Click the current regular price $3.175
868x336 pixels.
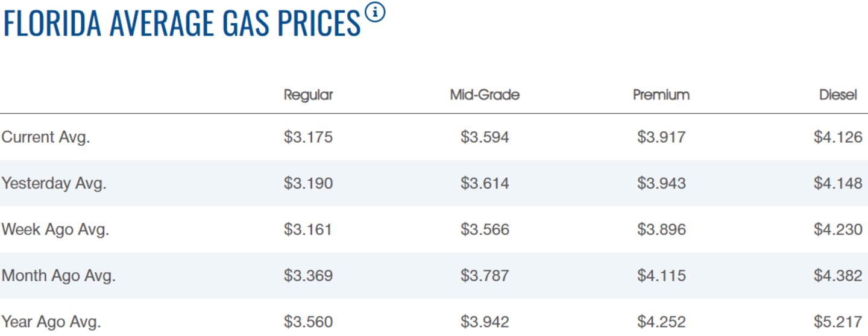pyautogui.click(x=308, y=137)
